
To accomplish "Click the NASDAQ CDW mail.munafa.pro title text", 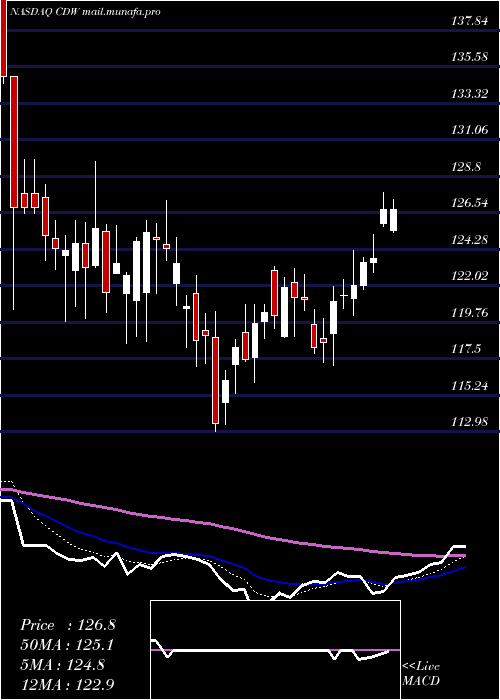I will pos(85,12).
